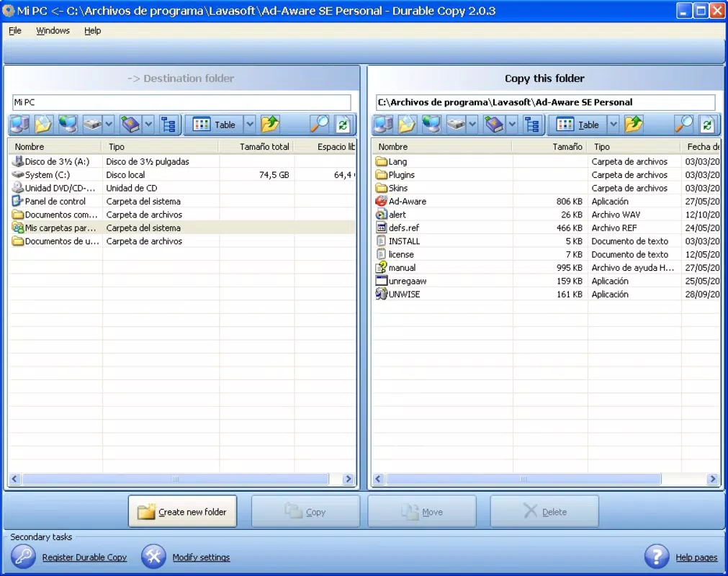
Task: Open network places icon in source toolbar
Action: click(x=431, y=125)
